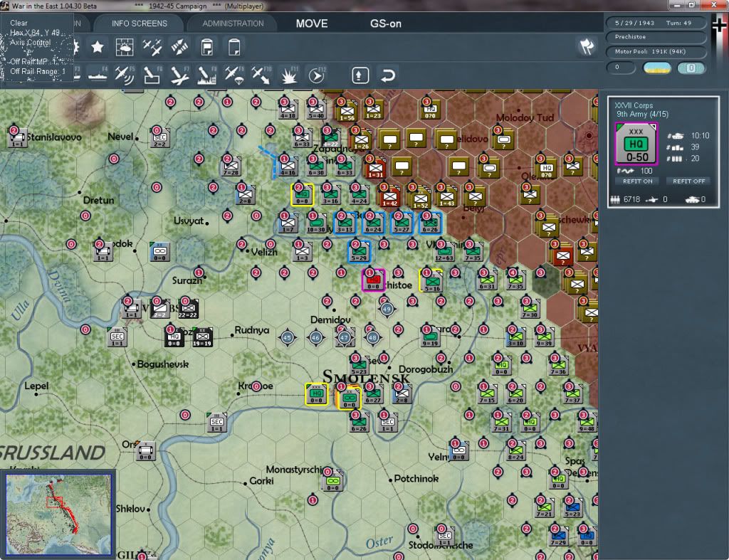Image resolution: width=729 pixels, height=560 pixels.
Task: Click the blue-and-yellow weather indicator
Action: tap(657, 68)
